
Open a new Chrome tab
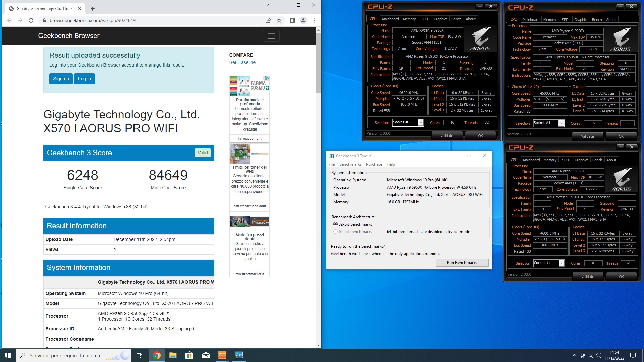coord(93,9)
